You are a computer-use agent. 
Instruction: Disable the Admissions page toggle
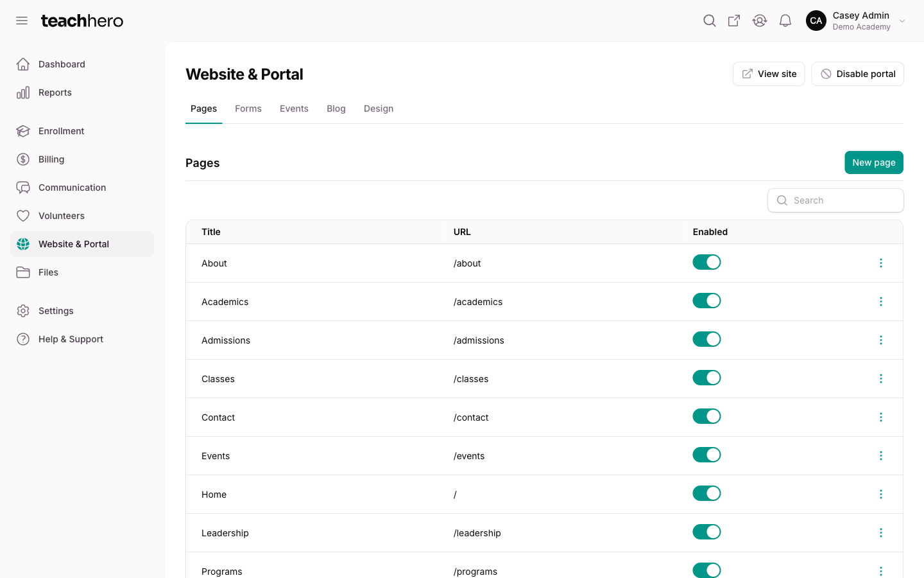[706, 339]
